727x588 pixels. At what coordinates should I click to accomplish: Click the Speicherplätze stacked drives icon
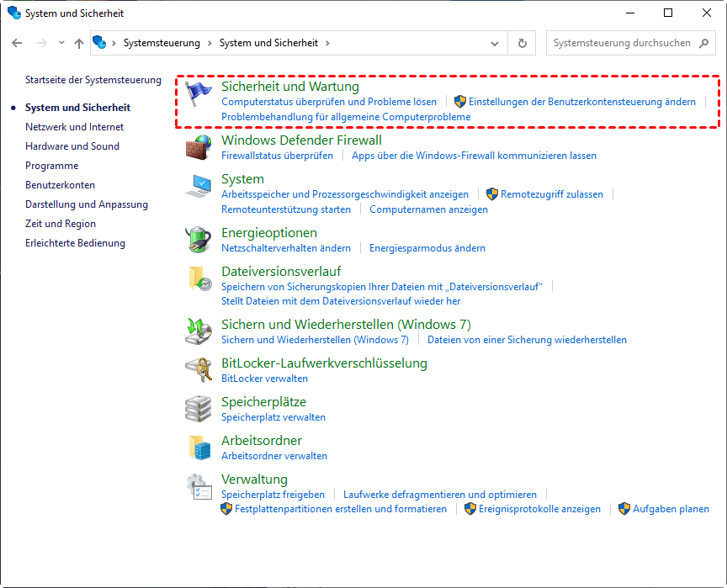(199, 409)
